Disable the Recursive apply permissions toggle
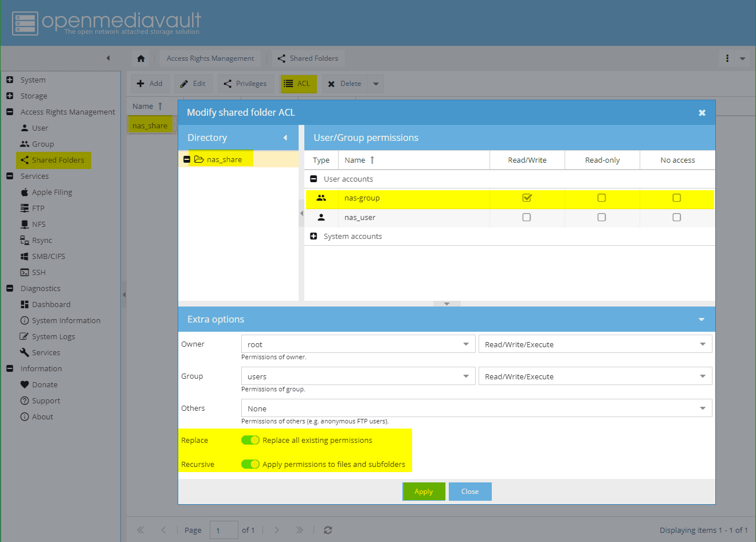Viewport: 756px width, 542px height. click(250, 464)
